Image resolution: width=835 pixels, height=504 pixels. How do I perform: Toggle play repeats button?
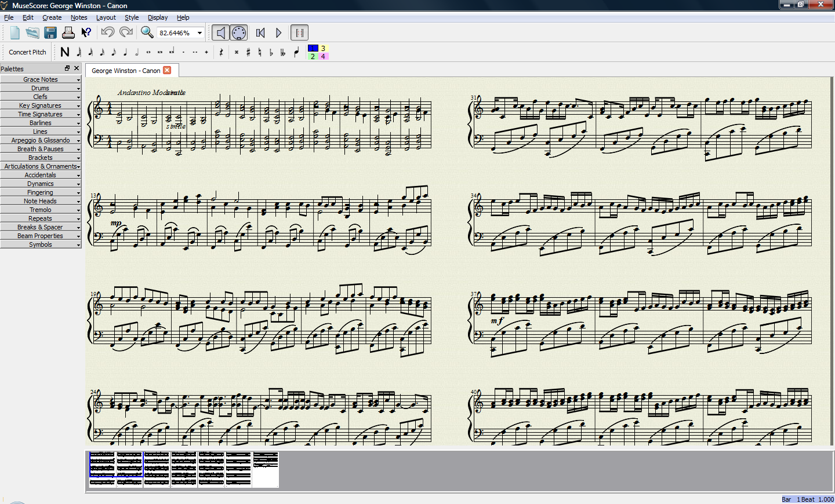(299, 33)
